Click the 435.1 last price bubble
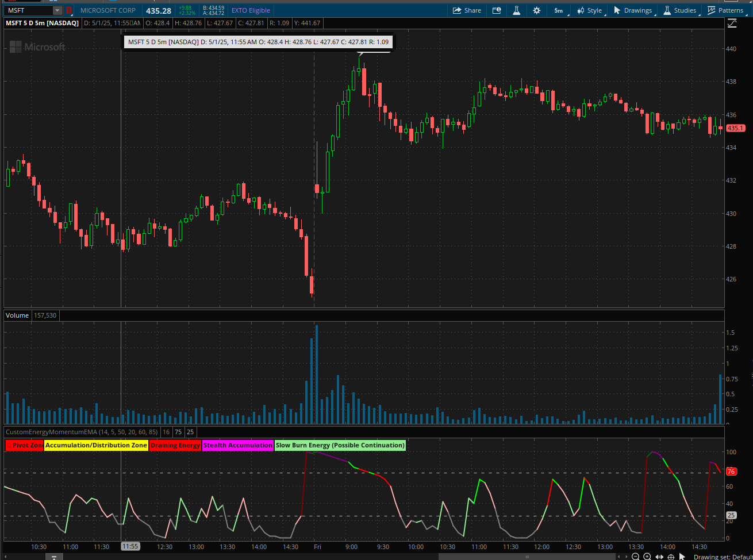The height and width of the screenshot is (560, 753). click(x=735, y=128)
